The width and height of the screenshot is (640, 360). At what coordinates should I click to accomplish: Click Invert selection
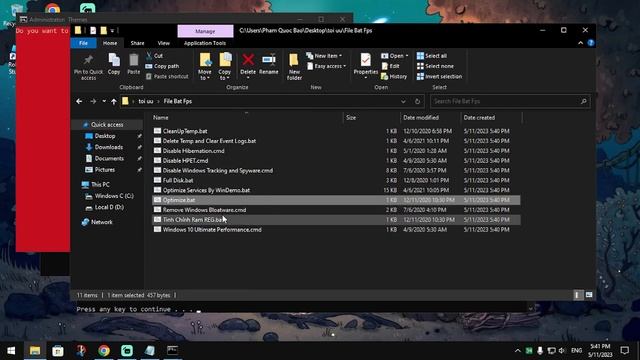coord(439,76)
